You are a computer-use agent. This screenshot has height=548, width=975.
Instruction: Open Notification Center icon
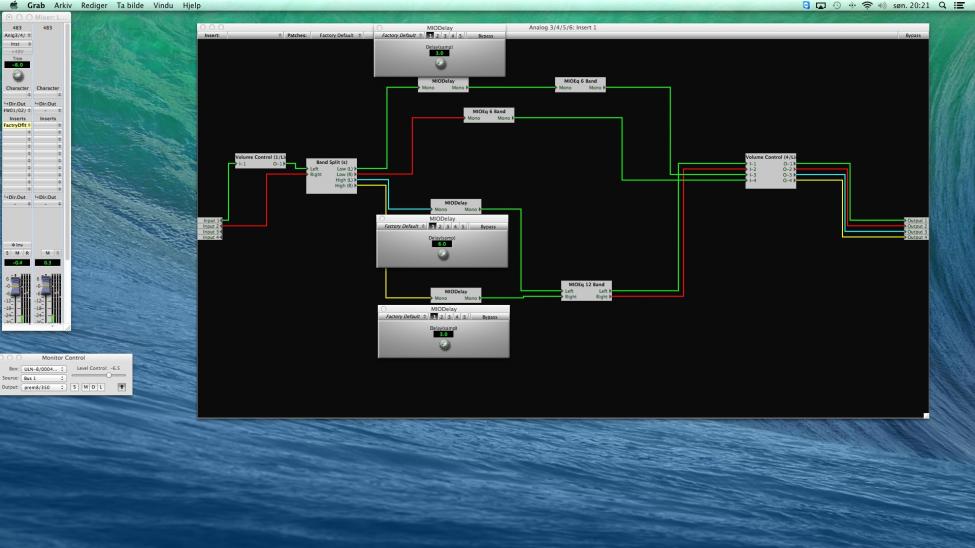click(x=959, y=6)
